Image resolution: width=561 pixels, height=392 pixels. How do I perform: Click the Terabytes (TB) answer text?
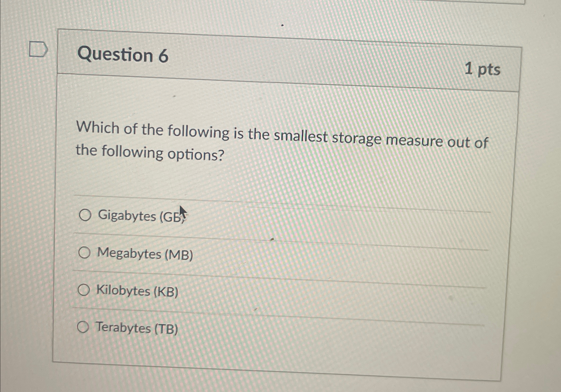coord(137,327)
